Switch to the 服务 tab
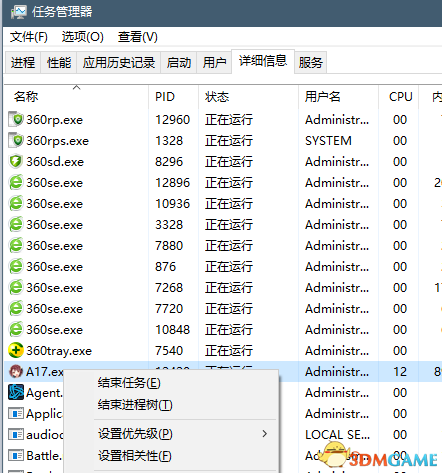Screen dimensions: 442x473 (310, 62)
